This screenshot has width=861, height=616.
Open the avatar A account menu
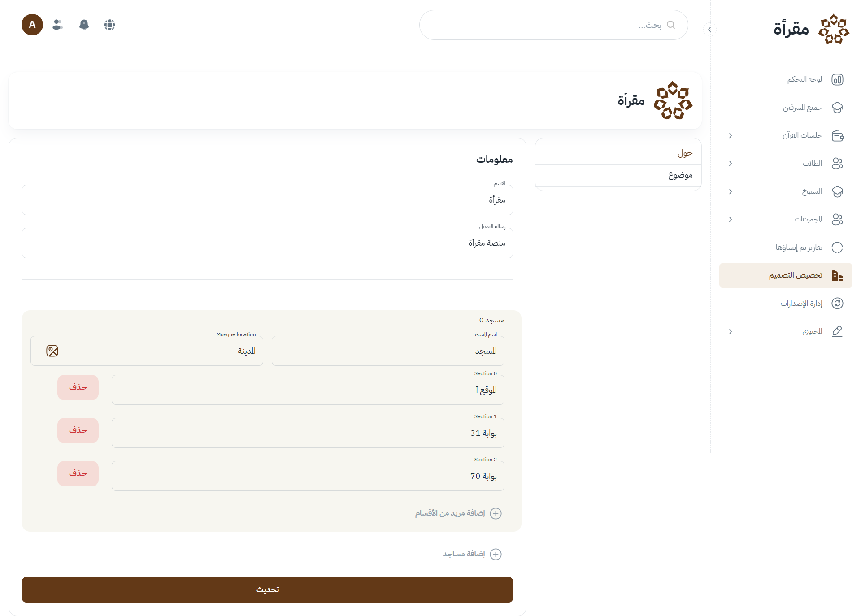coord(32,25)
